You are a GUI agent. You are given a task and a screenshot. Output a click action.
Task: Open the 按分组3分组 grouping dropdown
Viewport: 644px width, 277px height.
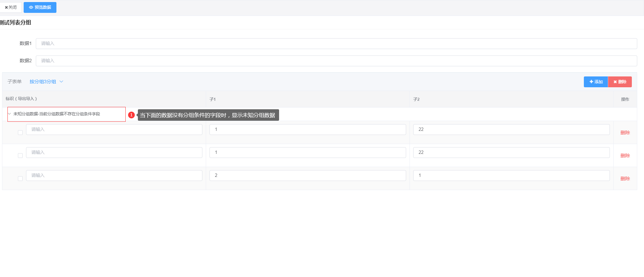[43, 82]
